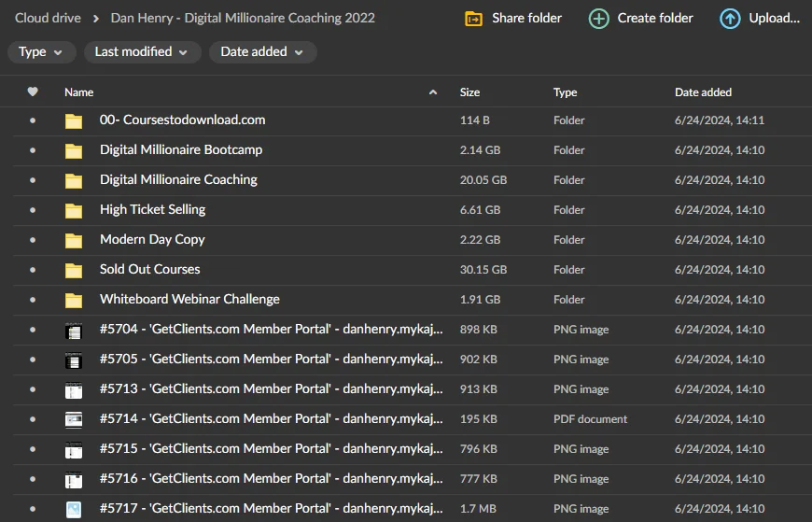
Task: Sort the list by Size column
Action: click(x=469, y=92)
